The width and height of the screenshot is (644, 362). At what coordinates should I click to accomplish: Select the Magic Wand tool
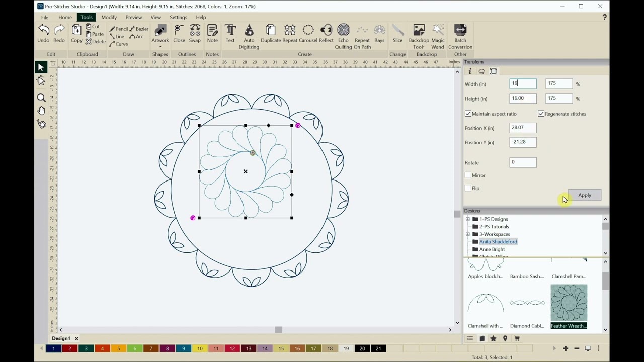tap(438, 37)
